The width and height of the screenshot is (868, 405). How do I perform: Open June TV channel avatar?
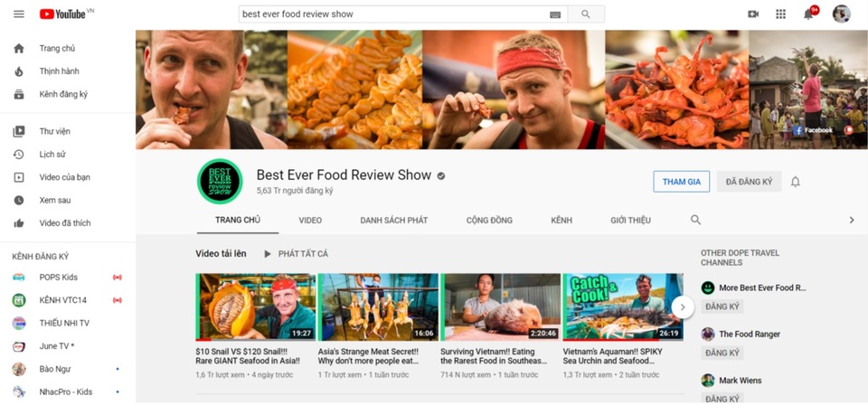coord(19,346)
